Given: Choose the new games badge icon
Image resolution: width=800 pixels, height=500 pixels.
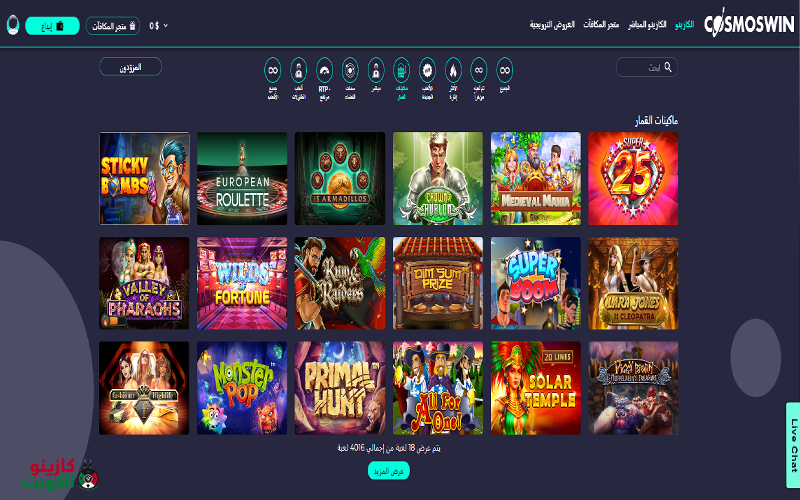Looking at the screenshot, I should point(427,70).
